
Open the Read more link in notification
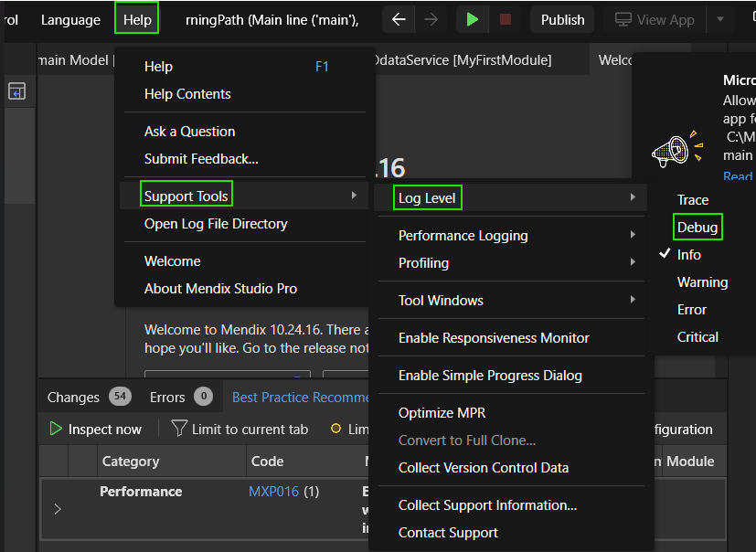[x=738, y=176]
